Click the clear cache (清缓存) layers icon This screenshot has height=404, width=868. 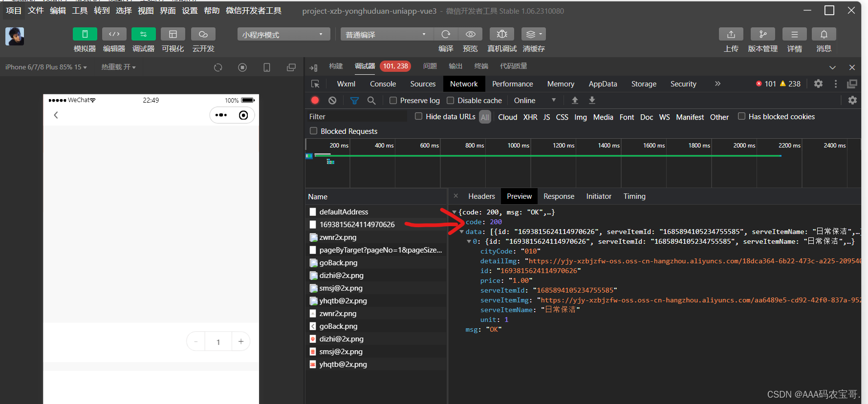click(533, 34)
